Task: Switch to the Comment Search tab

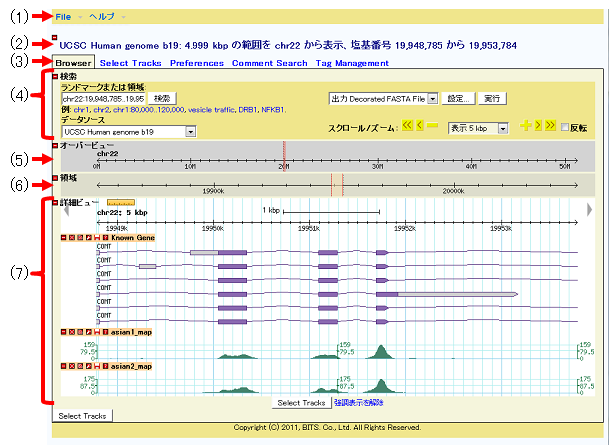Action: click(x=270, y=63)
